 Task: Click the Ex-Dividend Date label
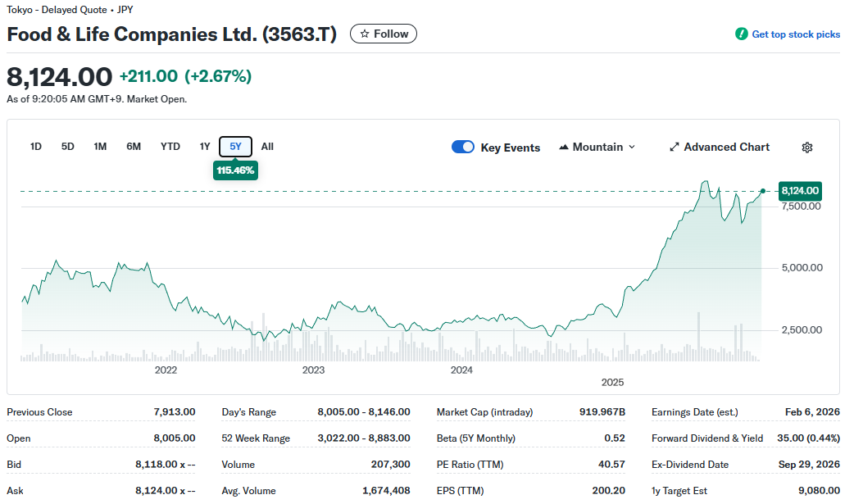(690, 465)
